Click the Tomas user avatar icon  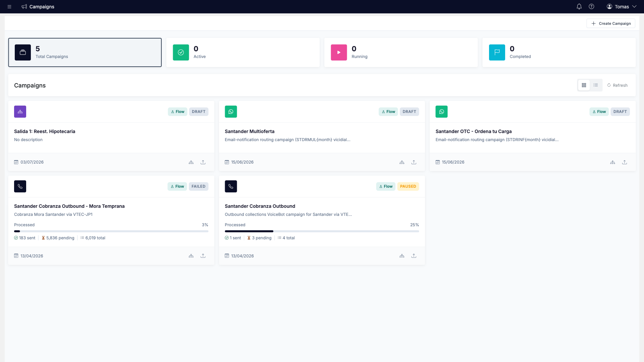(609, 7)
